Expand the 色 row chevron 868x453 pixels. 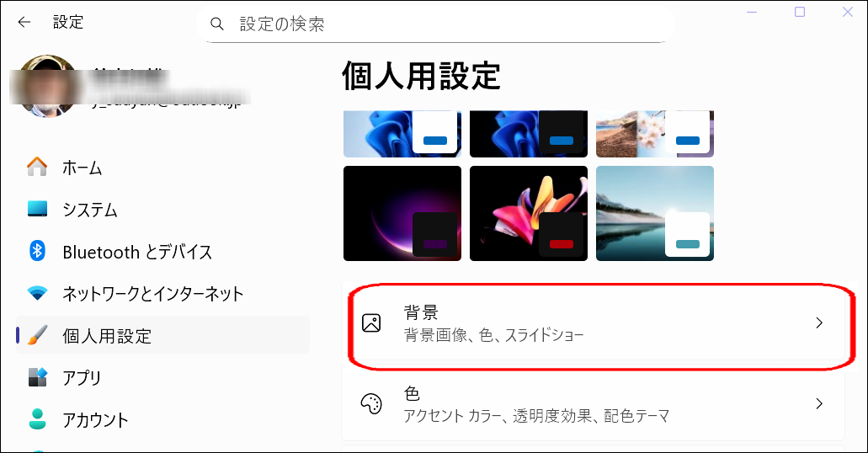[x=819, y=403]
